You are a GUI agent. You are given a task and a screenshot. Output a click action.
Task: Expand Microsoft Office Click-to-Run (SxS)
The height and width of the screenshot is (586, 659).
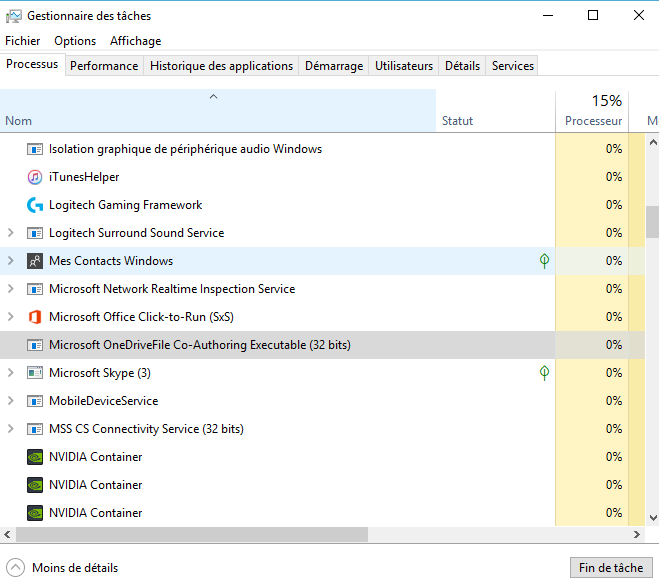pos(11,317)
